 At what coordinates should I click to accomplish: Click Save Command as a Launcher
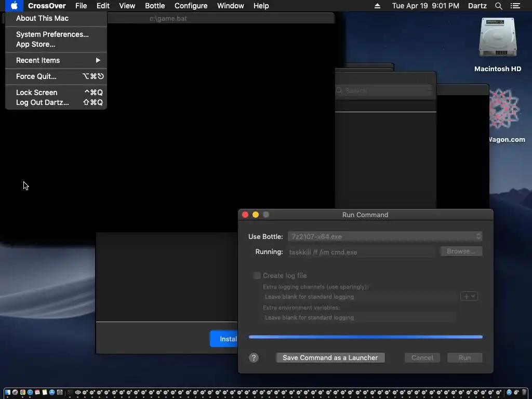(x=330, y=357)
